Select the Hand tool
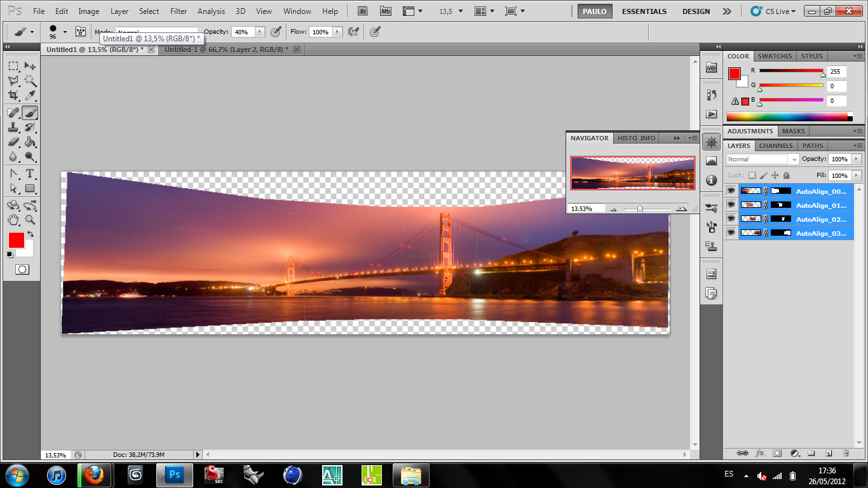The image size is (868, 488). point(13,220)
